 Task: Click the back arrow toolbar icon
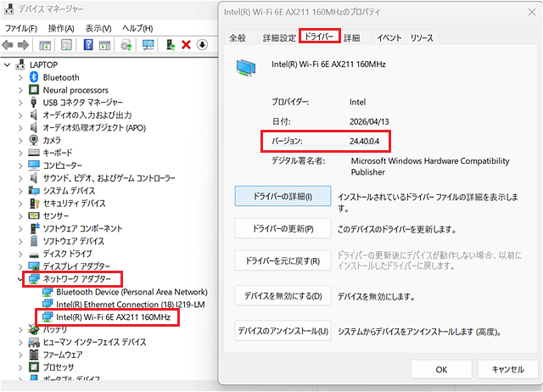(8, 45)
